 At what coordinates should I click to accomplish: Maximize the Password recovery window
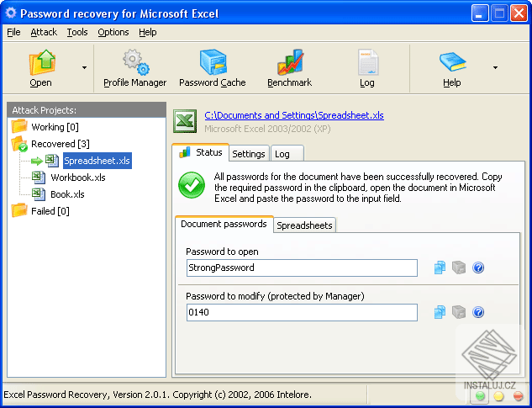coord(499,13)
